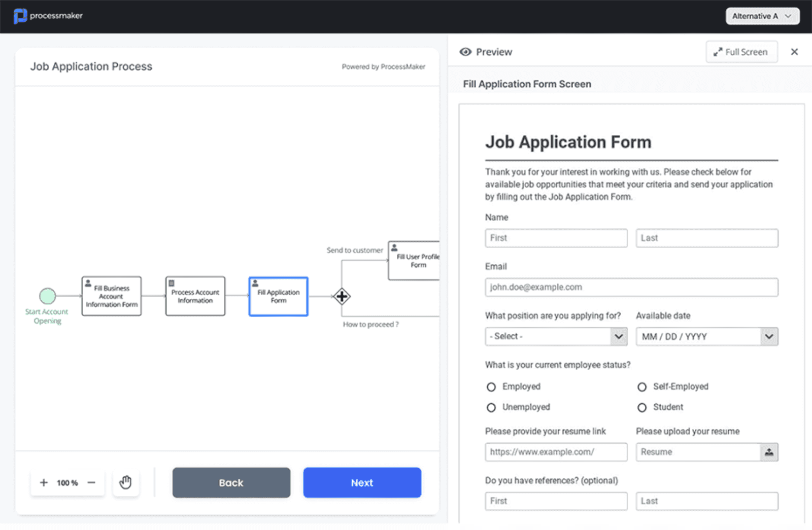The height and width of the screenshot is (530, 812).
Task: Open the preview in Full Screen
Action: [x=741, y=52]
